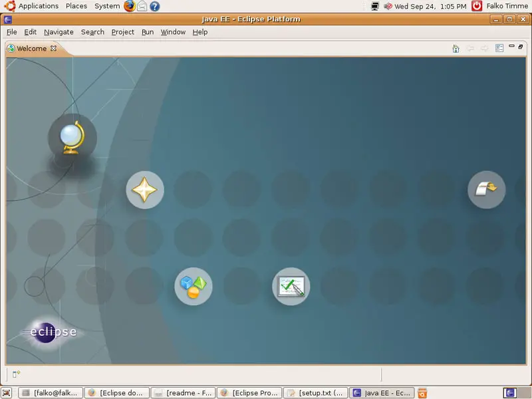Go to Workbench arrow icon
This screenshot has width=532, height=399.
(487, 190)
